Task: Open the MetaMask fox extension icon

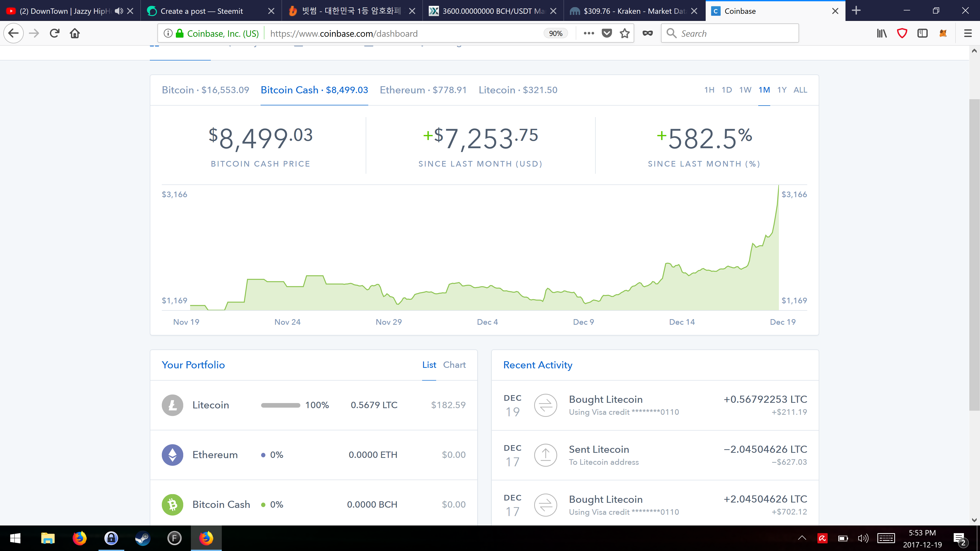Action: pyautogui.click(x=943, y=33)
